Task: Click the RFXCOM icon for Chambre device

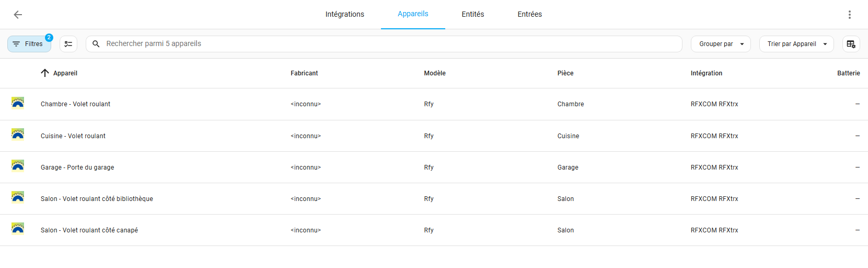Action: point(18,103)
